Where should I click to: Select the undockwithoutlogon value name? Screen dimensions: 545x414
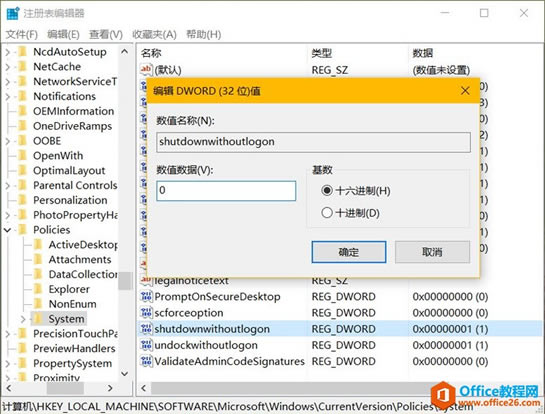206,345
